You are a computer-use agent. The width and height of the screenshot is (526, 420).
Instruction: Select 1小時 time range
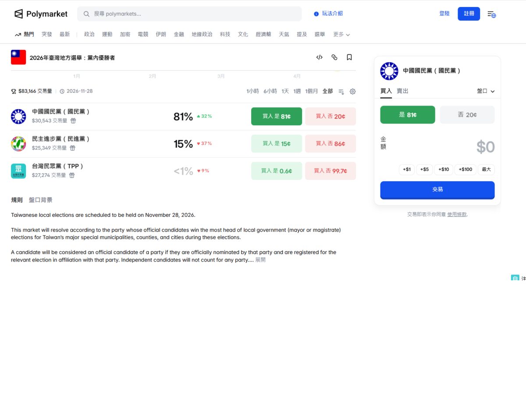pyautogui.click(x=253, y=91)
